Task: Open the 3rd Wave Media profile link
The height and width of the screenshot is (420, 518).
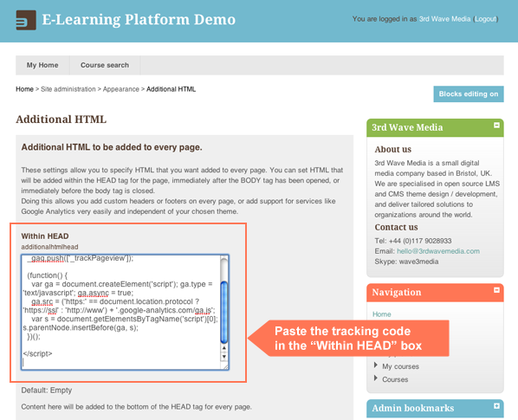Action: (444, 19)
